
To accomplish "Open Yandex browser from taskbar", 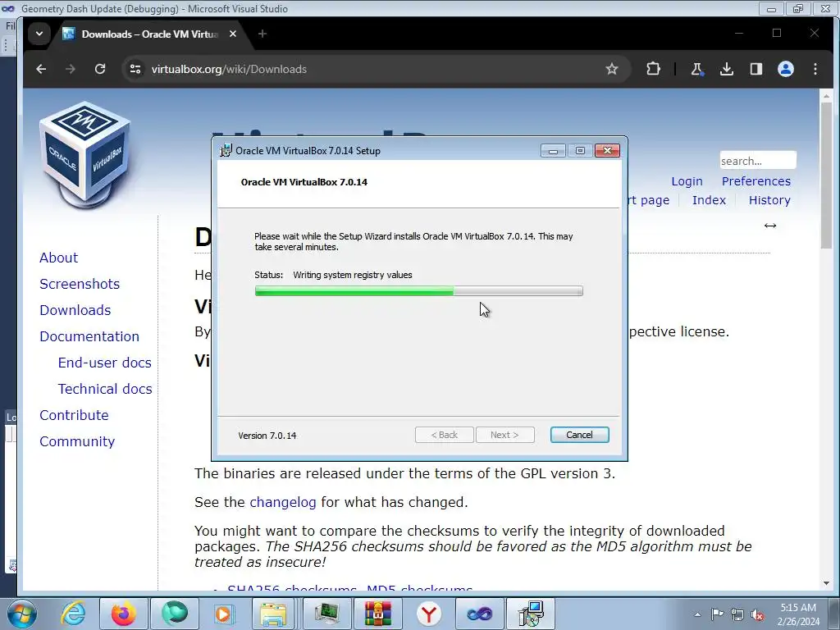I will 429,614.
